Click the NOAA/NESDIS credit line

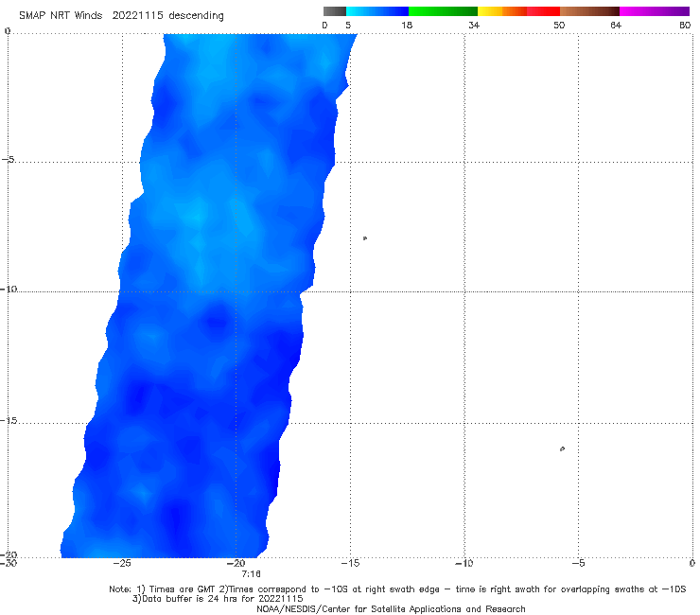point(391,609)
